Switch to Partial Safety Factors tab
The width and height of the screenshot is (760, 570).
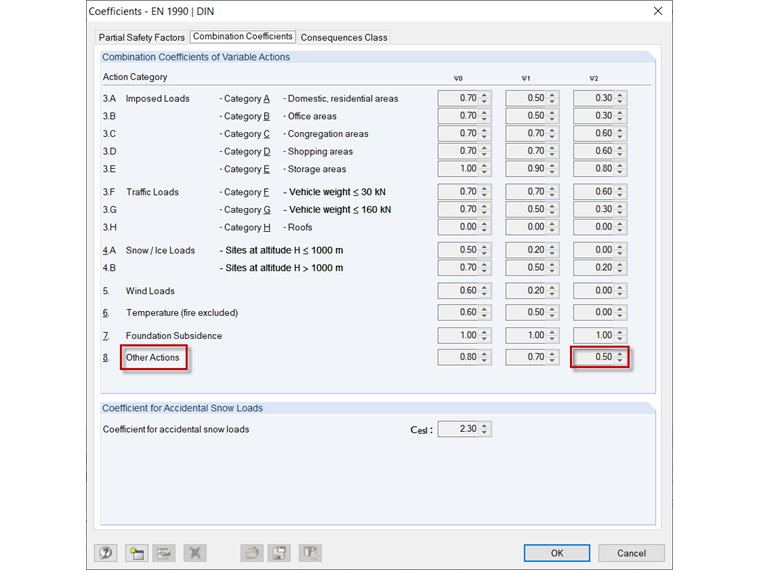pos(142,37)
